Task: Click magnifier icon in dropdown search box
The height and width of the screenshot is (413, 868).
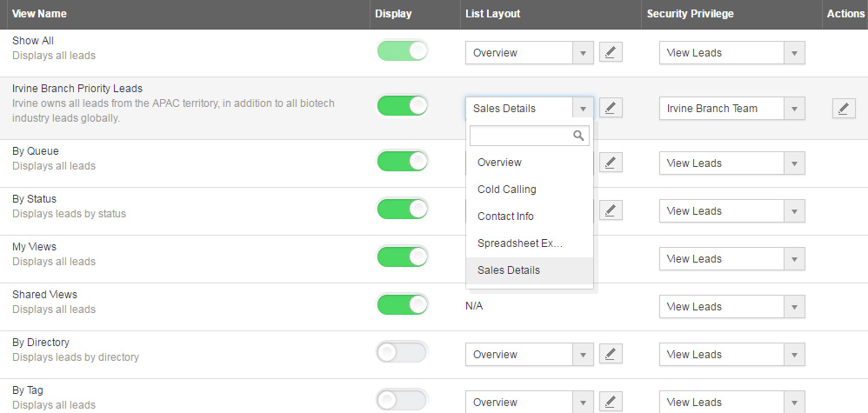Action: pyautogui.click(x=578, y=136)
